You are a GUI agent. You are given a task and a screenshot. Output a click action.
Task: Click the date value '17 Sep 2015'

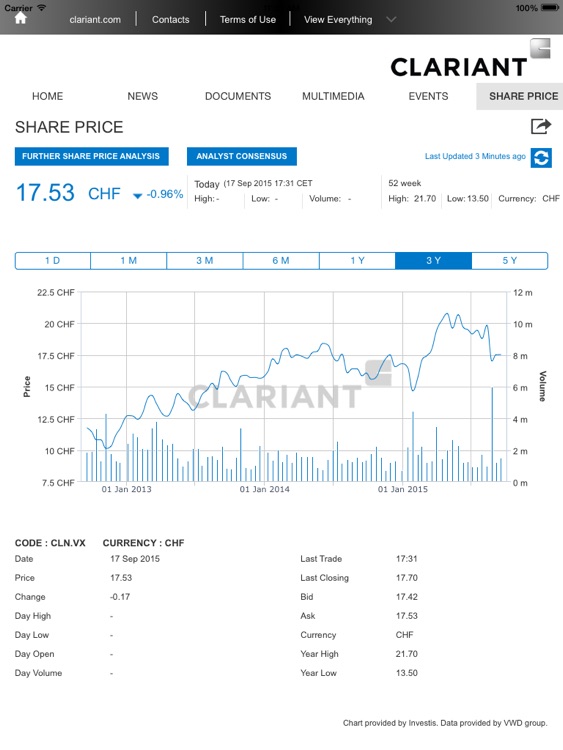click(x=135, y=559)
